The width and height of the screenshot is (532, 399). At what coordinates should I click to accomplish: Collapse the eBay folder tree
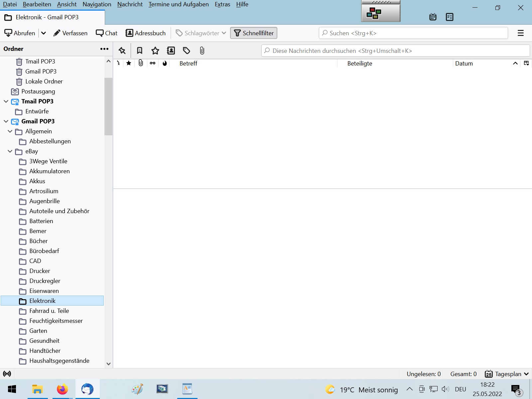pos(10,151)
